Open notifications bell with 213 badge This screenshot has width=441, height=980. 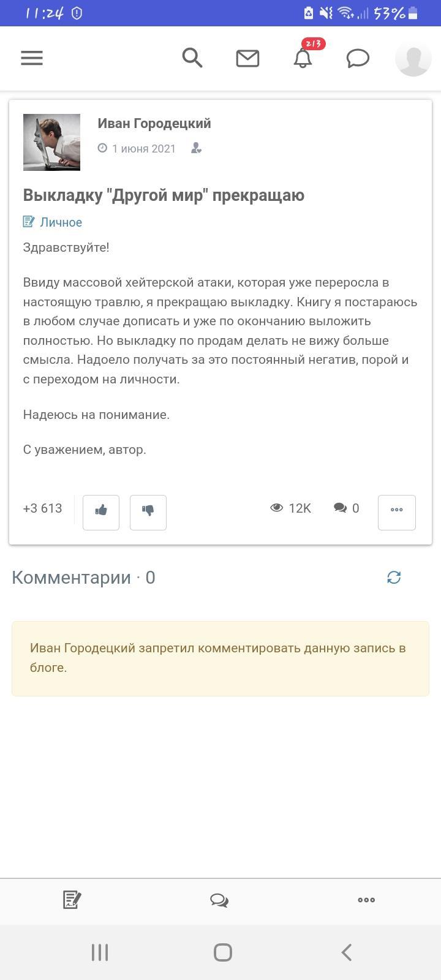[303, 58]
